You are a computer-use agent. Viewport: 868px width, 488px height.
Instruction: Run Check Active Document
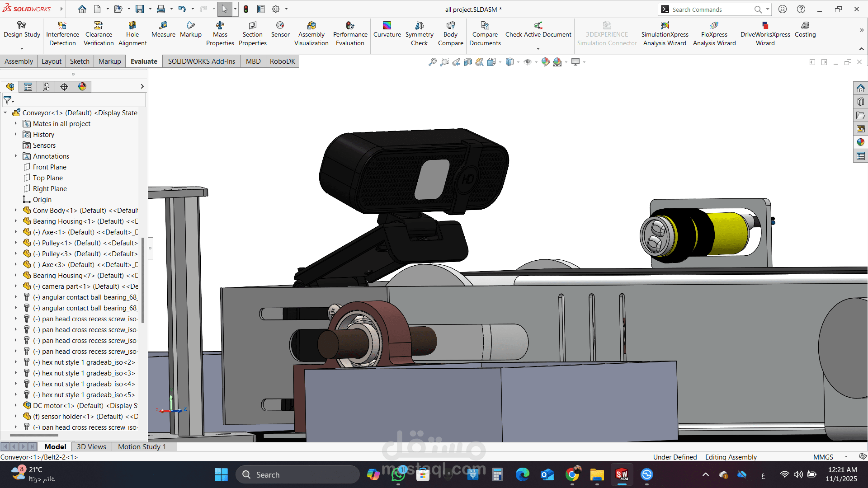[x=538, y=29]
